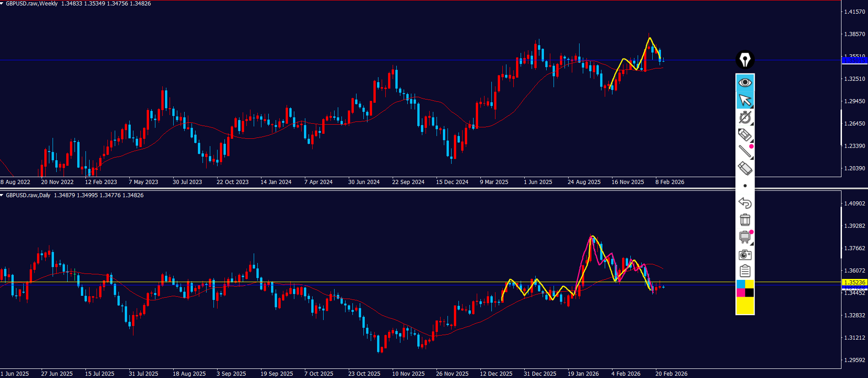This screenshot has width=868, height=378.
Task: Select the straight line drawing tool
Action: (x=745, y=151)
